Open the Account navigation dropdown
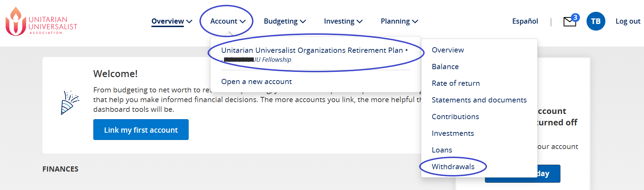The width and height of the screenshot is (644, 190). 228,21
